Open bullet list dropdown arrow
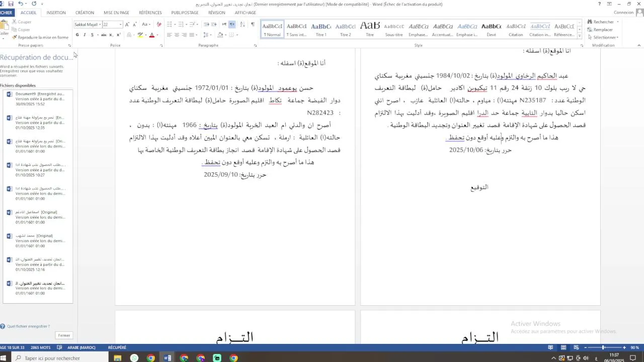 (x=174, y=25)
